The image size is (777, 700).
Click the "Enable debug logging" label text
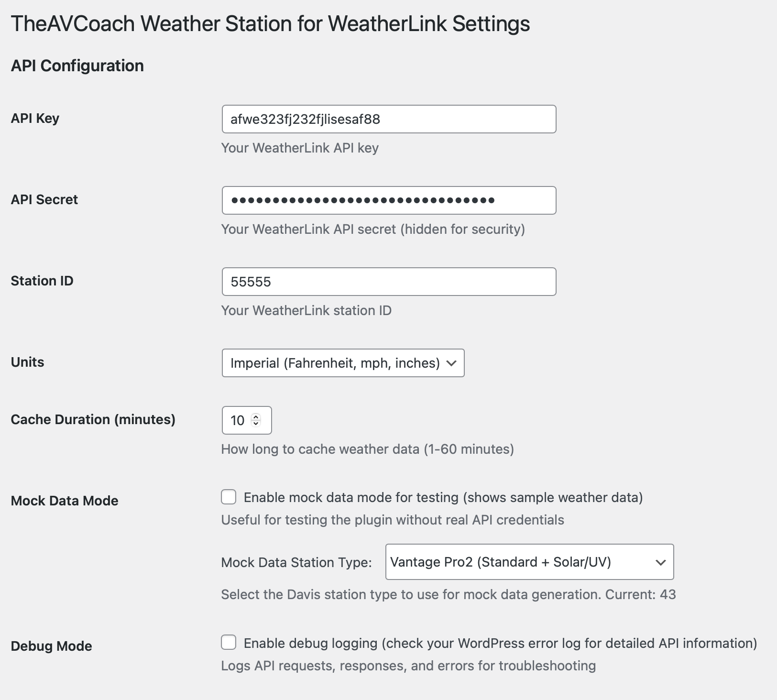(x=500, y=643)
